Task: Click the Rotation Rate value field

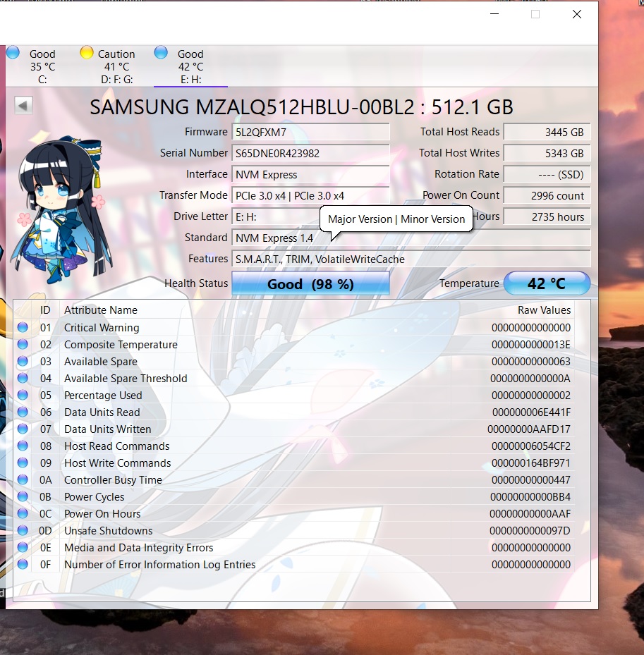Action: tap(547, 174)
